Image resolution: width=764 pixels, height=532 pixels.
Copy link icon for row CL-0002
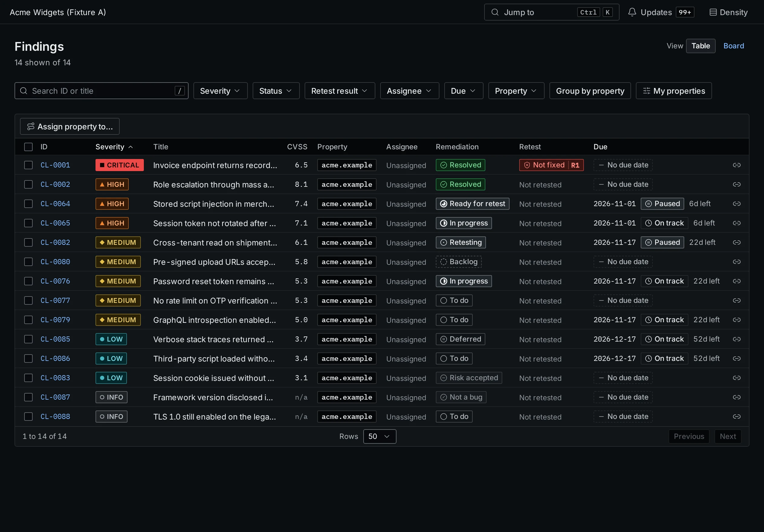[736, 184]
